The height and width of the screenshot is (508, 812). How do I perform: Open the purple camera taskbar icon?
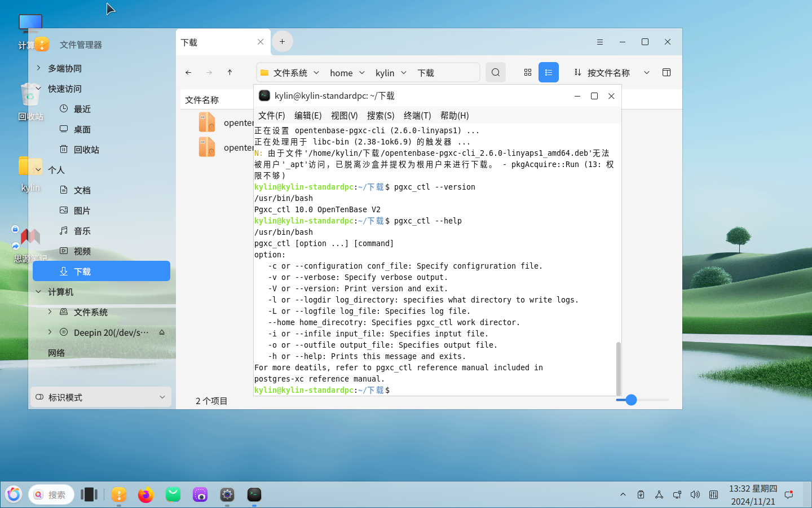pyautogui.click(x=200, y=494)
